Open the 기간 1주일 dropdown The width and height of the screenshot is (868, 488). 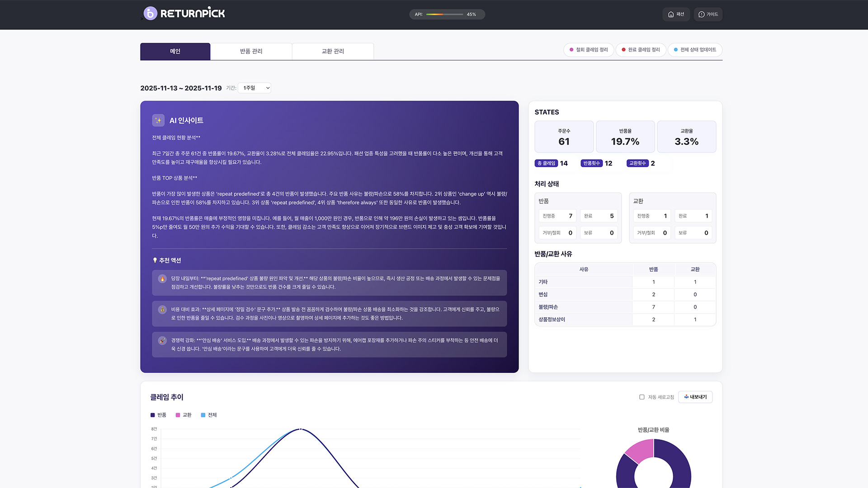click(255, 88)
